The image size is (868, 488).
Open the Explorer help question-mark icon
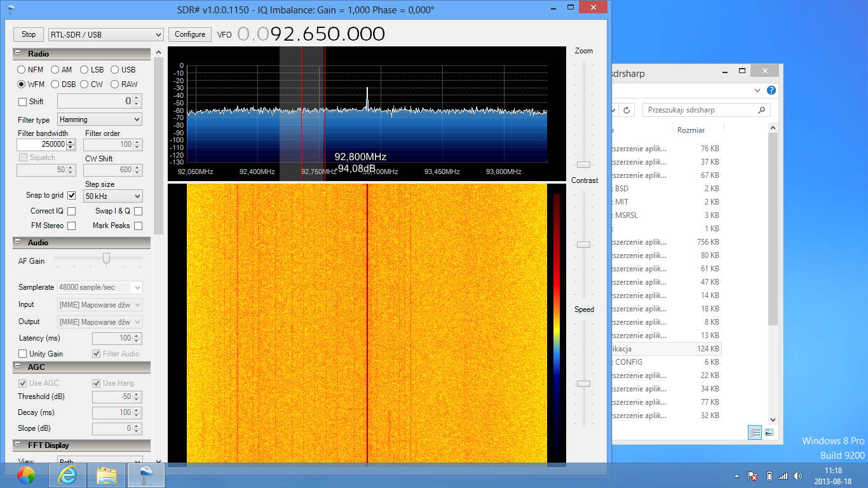point(771,90)
